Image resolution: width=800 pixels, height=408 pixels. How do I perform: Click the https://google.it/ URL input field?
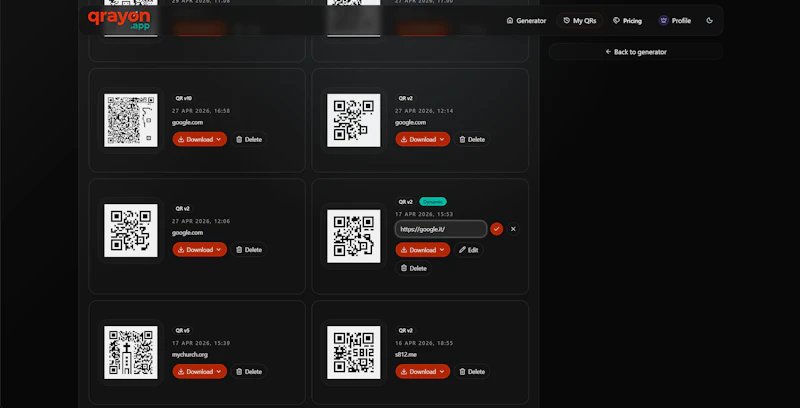(x=441, y=229)
